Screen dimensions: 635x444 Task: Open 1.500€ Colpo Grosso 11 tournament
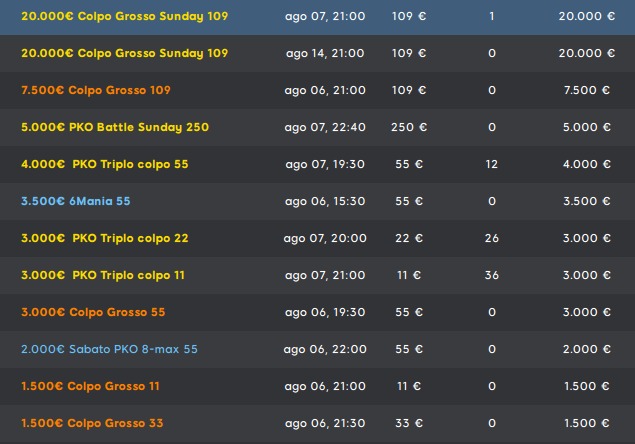point(318,386)
